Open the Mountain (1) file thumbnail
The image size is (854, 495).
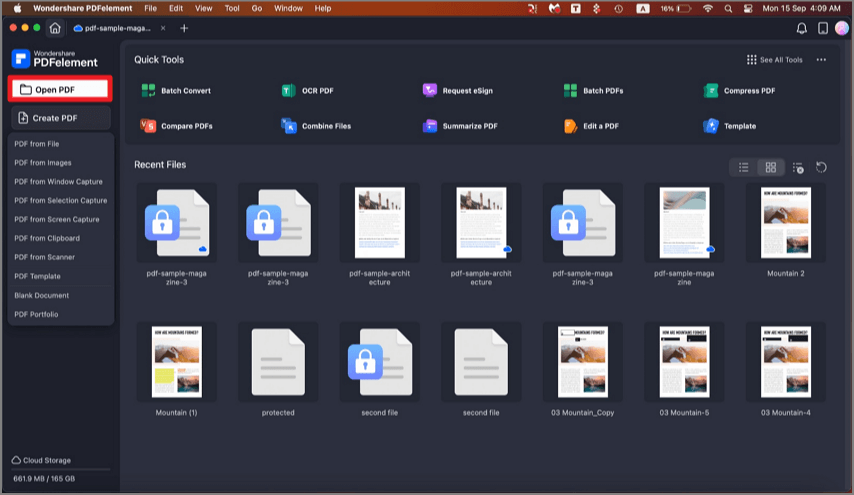(176, 362)
